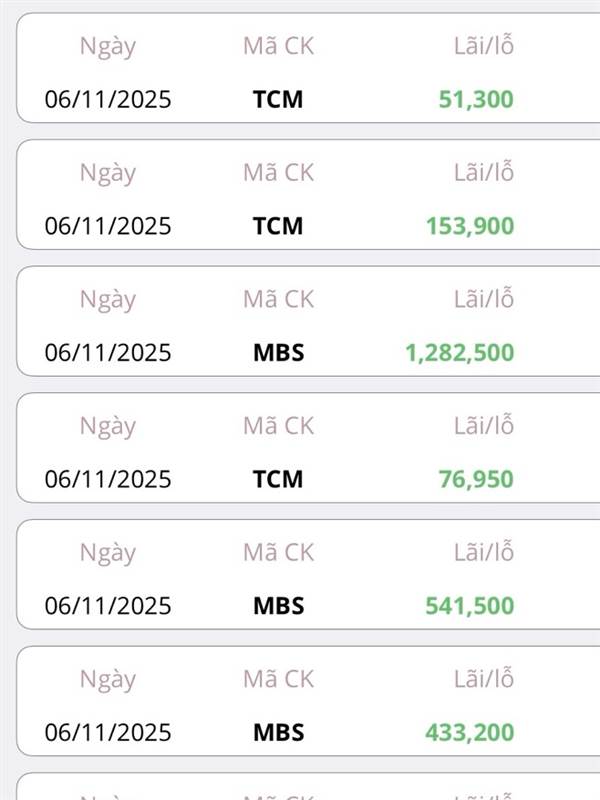Tap the date in the 433,200 card
This screenshot has height=800, width=600.
(108, 732)
